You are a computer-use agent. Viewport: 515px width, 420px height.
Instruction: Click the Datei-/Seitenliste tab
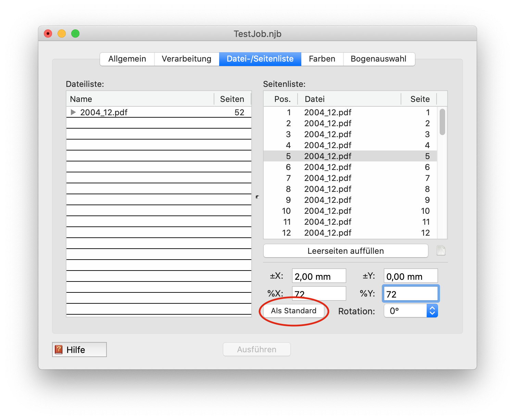(x=260, y=59)
